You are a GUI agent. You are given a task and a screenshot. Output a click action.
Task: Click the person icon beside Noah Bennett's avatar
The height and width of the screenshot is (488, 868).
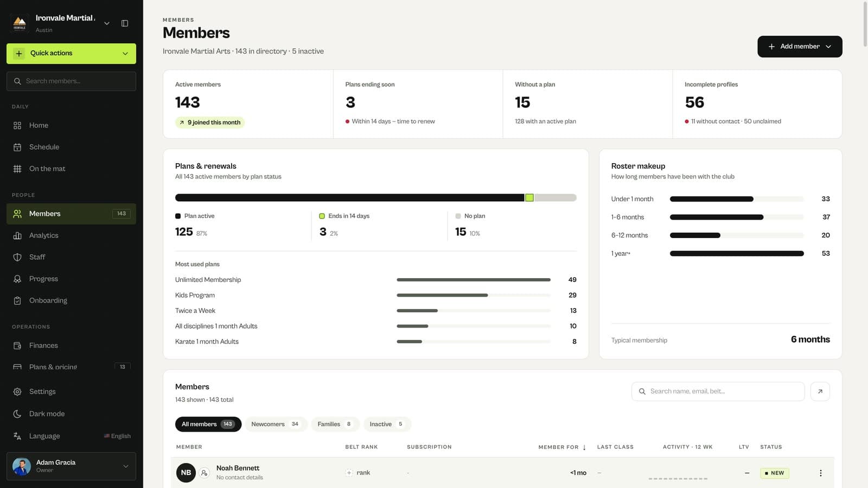[x=204, y=473]
